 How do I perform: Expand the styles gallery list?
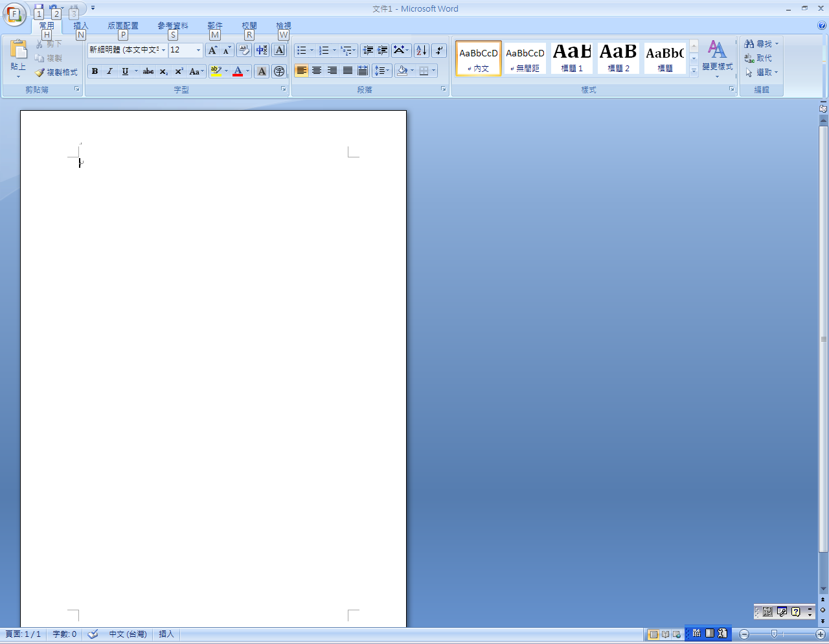pyautogui.click(x=694, y=71)
